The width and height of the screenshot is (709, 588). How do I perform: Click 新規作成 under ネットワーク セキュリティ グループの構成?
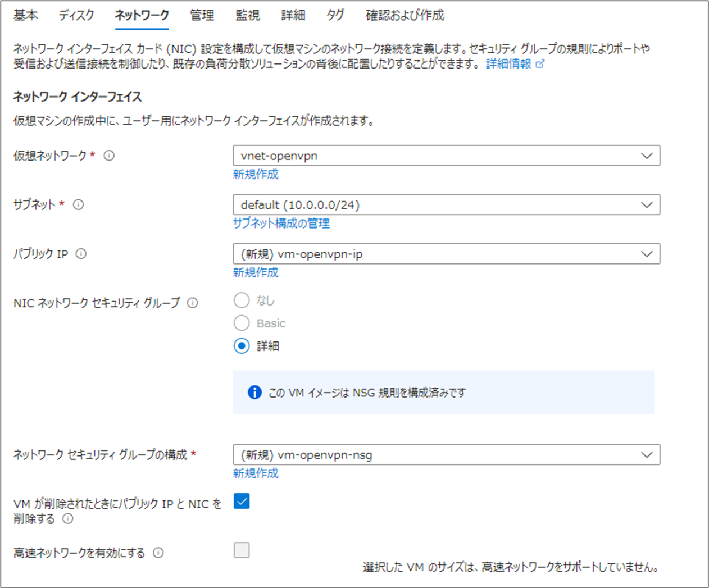pos(256,473)
